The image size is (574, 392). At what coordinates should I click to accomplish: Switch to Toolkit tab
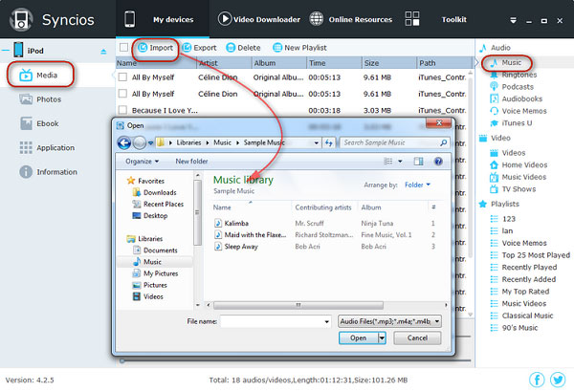pos(435,19)
